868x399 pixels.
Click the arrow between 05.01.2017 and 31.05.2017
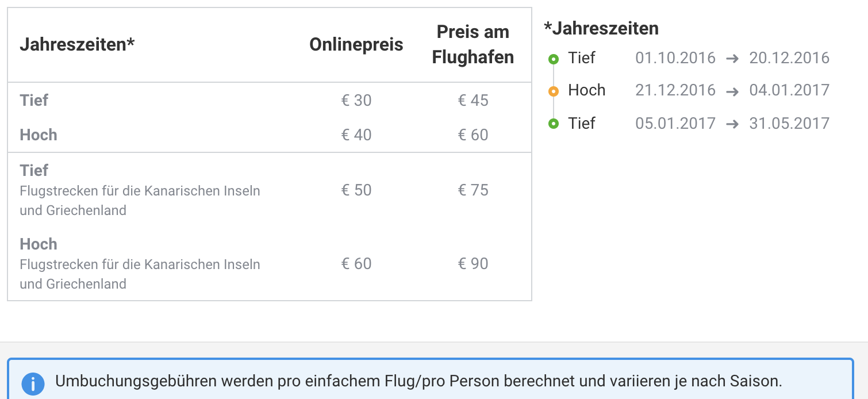pyautogui.click(x=732, y=124)
